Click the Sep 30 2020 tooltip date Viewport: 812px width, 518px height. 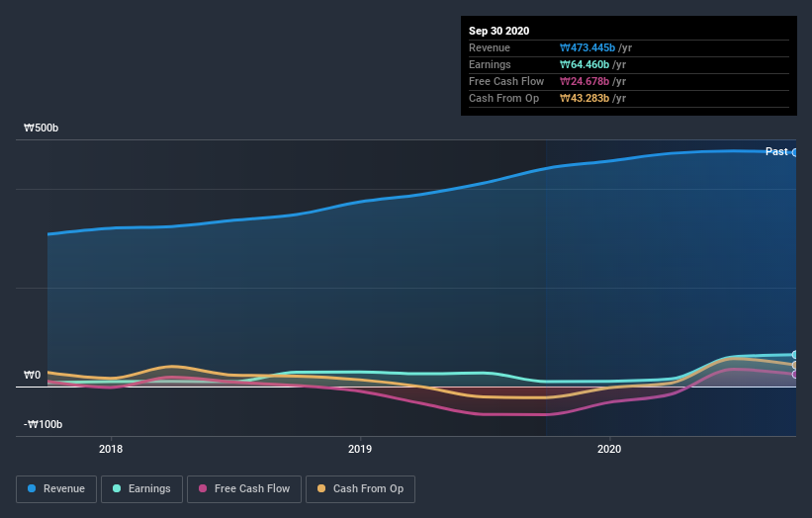click(x=498, y=31)
